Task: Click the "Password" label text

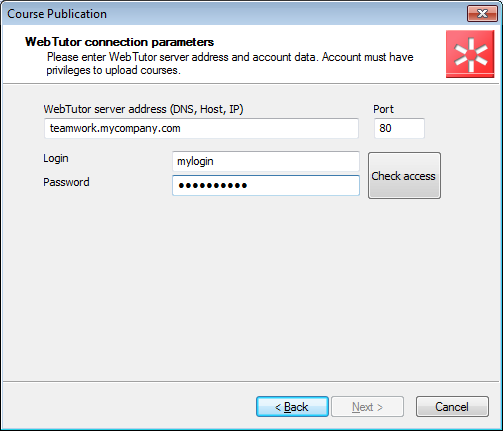Action: point(66,182)
